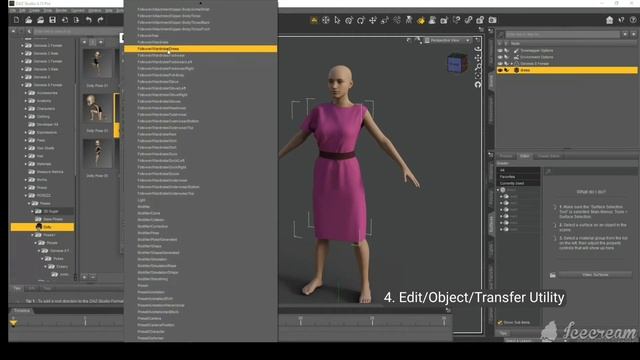Select the Node Selection arrow tool

click(337, 20)
